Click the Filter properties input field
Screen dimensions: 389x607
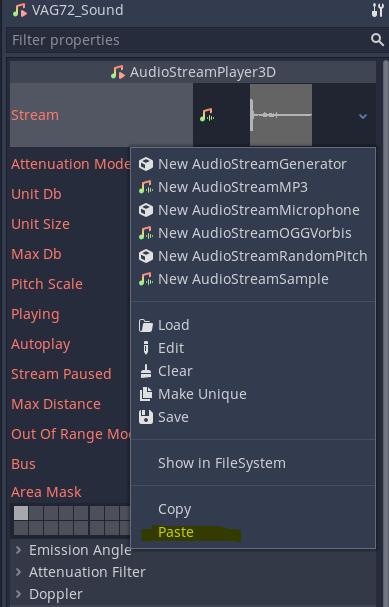[188, 40]
